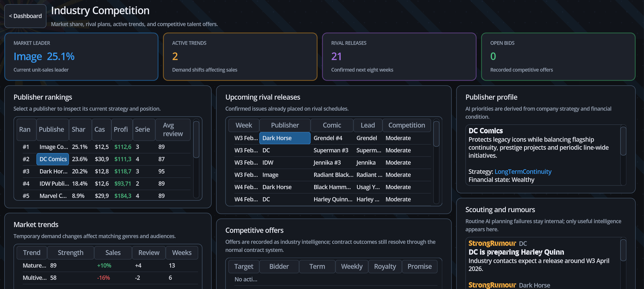Sort rankings by Cash column header
The width and height of the screenshot is (644, 289).
(x=101, y=130)
